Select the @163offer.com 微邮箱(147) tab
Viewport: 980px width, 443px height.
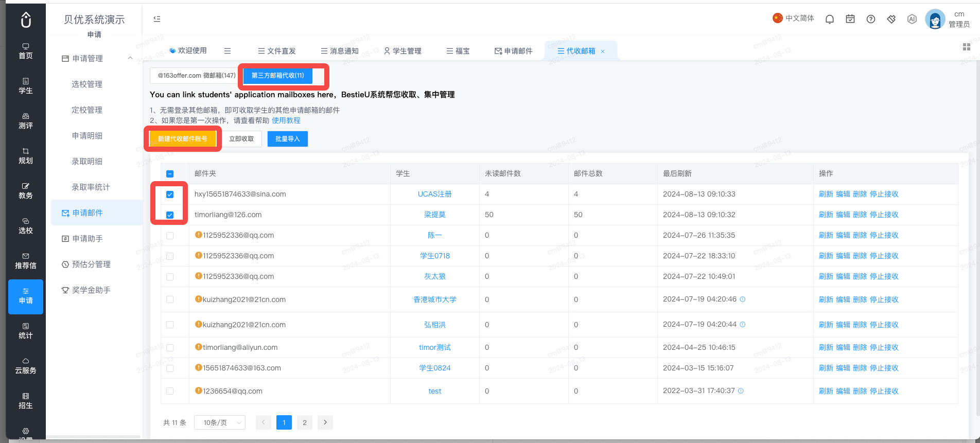pyautogui.click(x=197, y=76)
